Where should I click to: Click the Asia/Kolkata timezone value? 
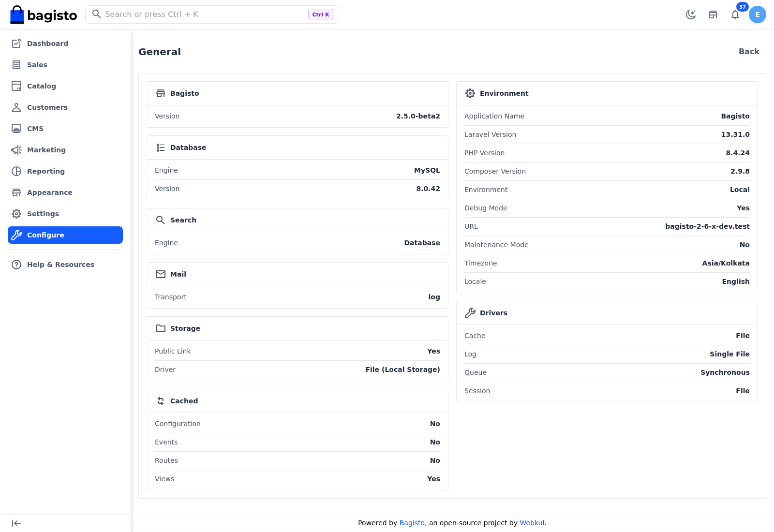pos(726,263)
